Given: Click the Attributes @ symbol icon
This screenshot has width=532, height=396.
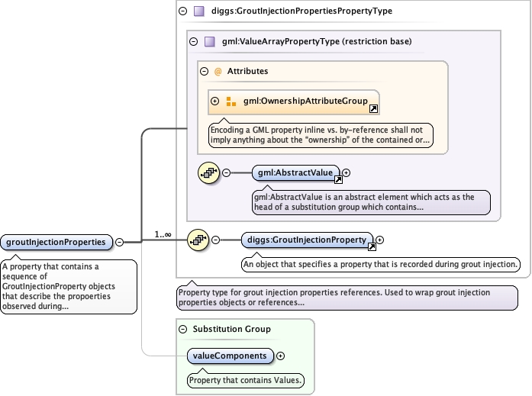Looking at the screenshot, I should point(217,72).
